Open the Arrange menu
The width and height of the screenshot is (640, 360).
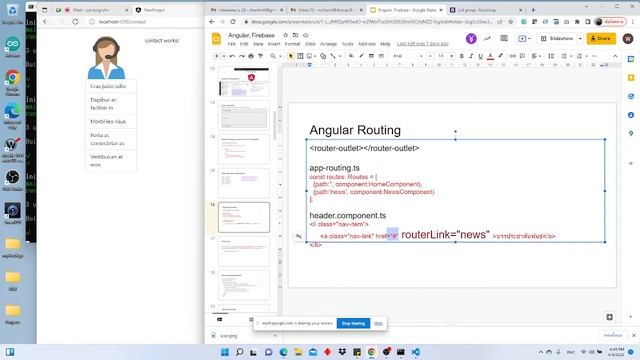329,44
